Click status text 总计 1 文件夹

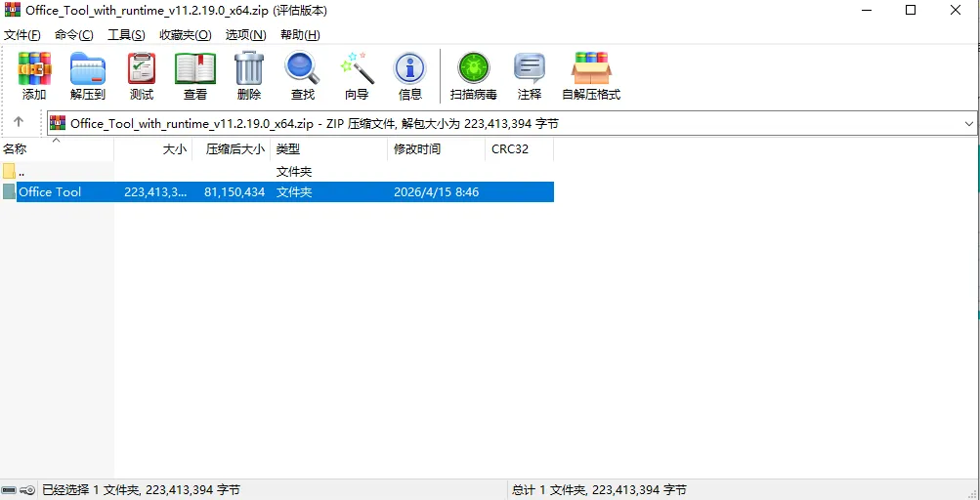599,490
